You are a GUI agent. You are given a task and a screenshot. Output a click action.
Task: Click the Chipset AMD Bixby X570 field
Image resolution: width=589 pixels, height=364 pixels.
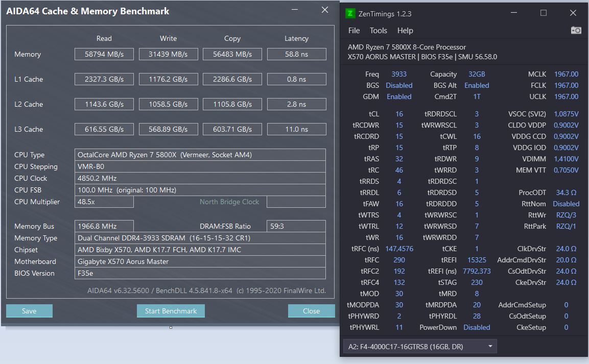click(200, 250)
